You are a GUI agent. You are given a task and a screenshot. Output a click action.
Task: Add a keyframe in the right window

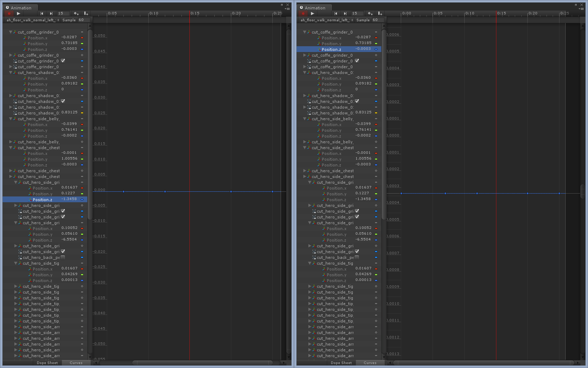click(x=370, y=13)
